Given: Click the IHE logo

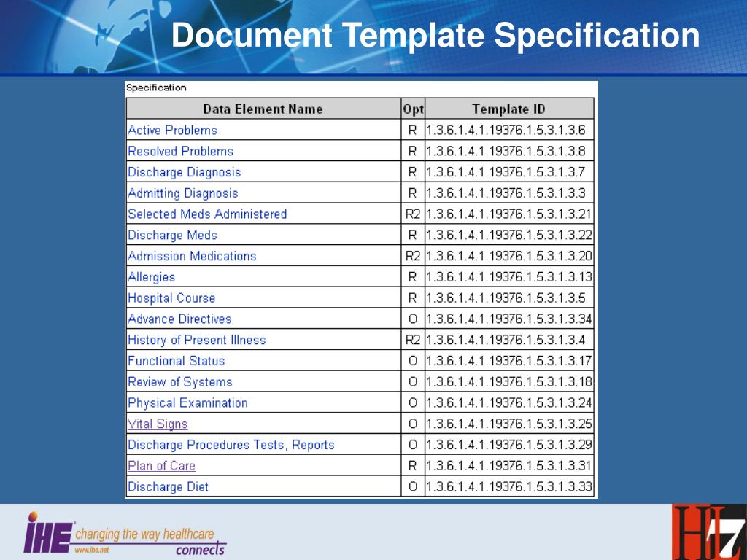Looking at the screenshot, I should tap(125, 534).
